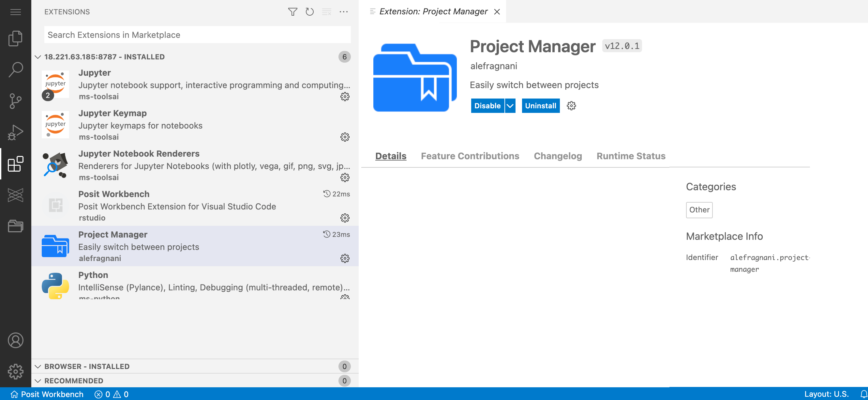Click the Disable button
This screenshot has height=400, width=868.
[x=487, y=106]
